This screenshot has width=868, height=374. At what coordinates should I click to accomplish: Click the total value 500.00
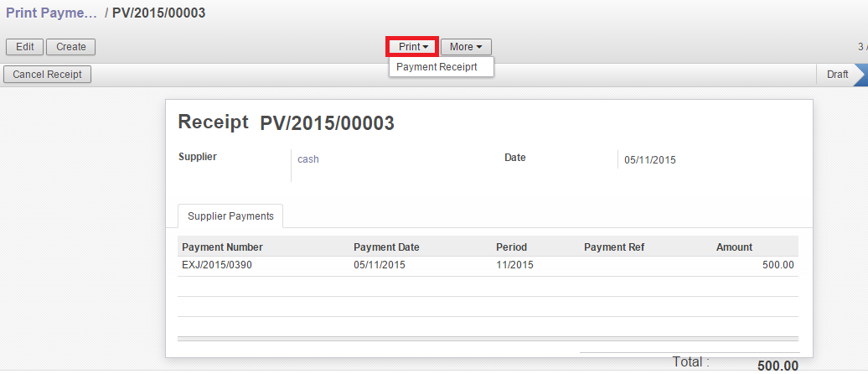pos(778,366)
